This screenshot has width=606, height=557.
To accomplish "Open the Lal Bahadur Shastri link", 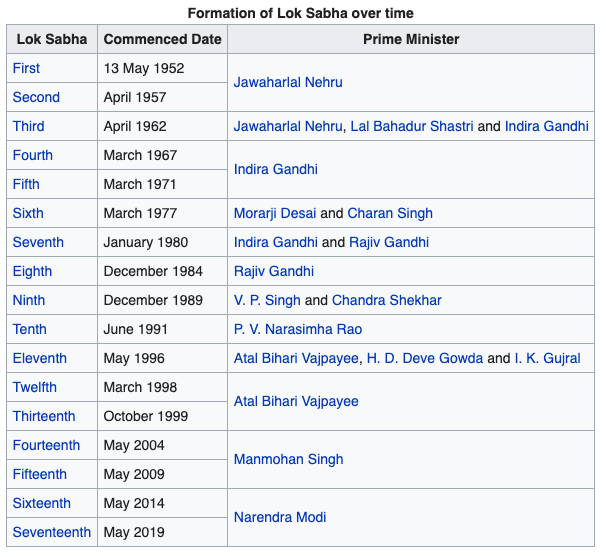I will (x=412, y=126).
